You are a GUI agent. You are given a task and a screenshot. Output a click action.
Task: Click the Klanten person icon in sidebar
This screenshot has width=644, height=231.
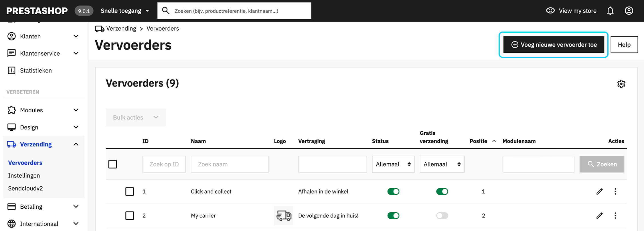coord(11,36)
